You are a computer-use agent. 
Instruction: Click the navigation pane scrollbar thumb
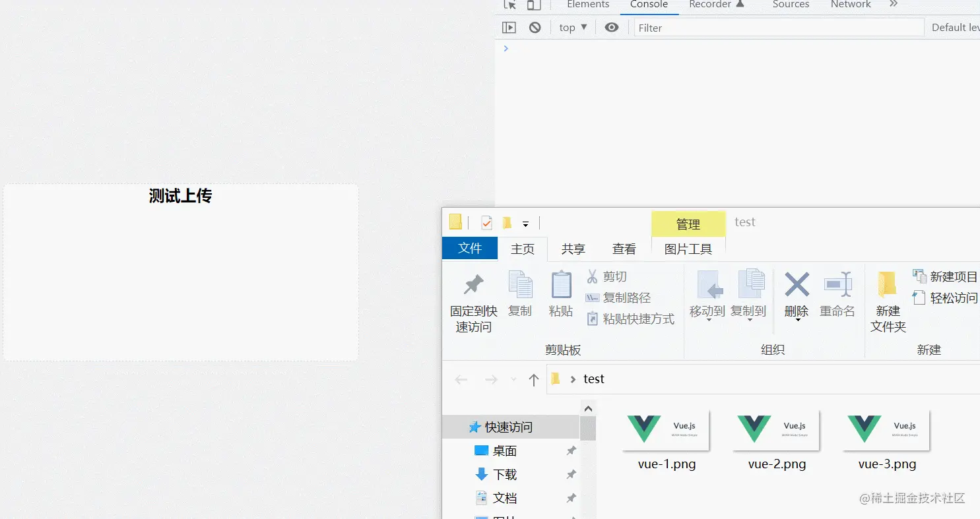(589, 429)
